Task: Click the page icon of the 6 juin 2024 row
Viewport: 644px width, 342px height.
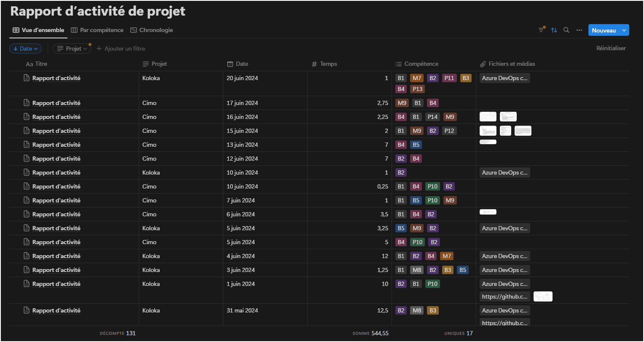Action: tap(27, 214)
